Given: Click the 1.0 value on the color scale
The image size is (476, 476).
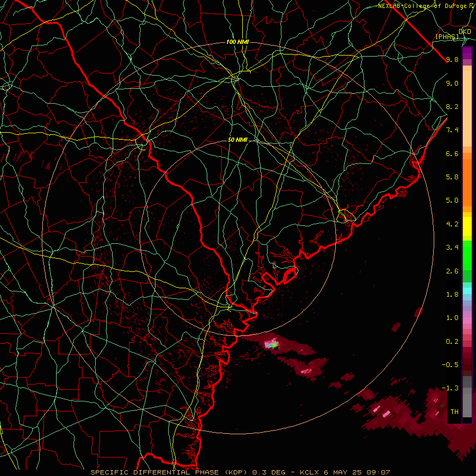Looking at the screenshot, I should tap(452, 318).
